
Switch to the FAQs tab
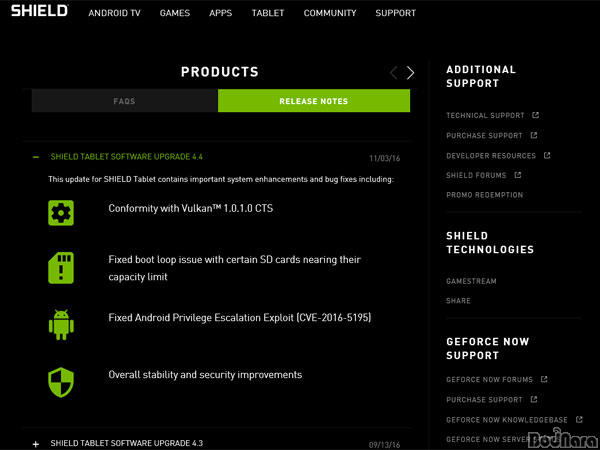(x=125, y=101)
